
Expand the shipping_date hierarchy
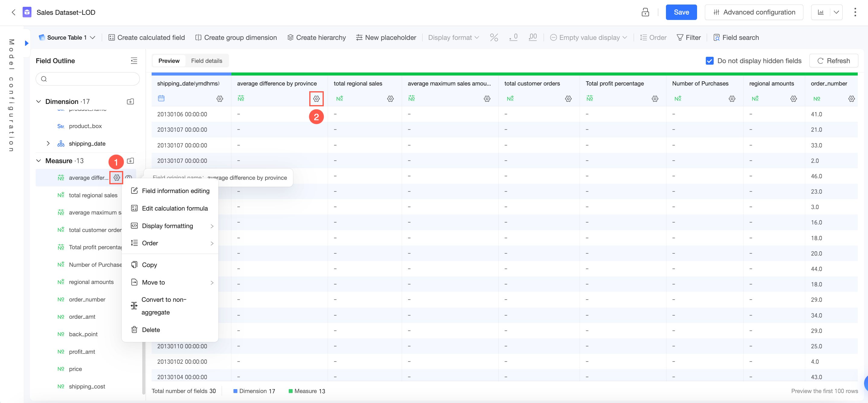48,143
